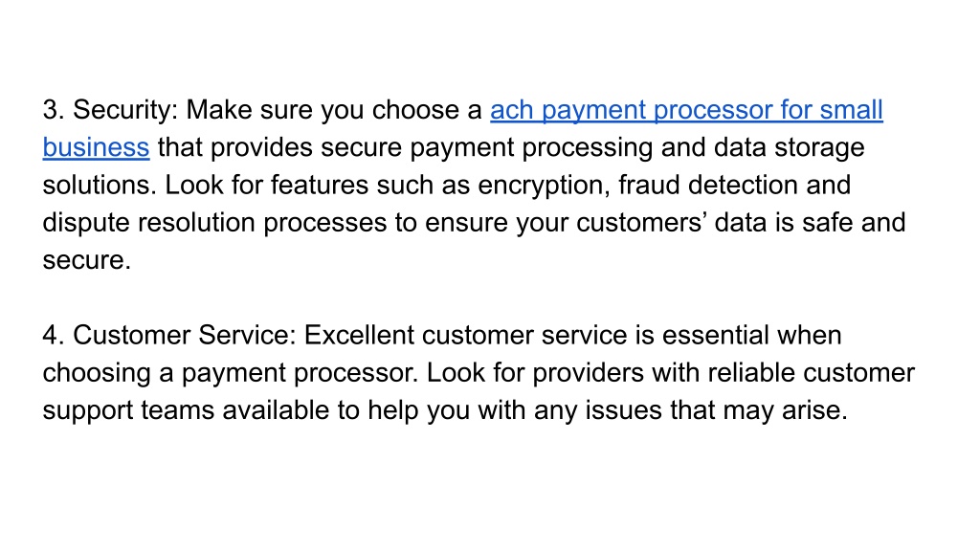The height and width of the screenshot is (551, 980).
Task: Open the 'ach payment processor for small' link
Action: (686, 111)
